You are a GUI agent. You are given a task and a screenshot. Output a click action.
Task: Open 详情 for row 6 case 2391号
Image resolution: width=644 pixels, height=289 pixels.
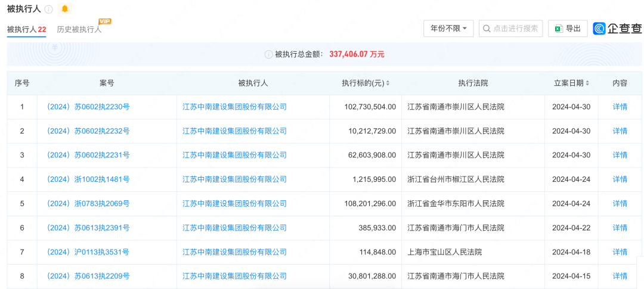(x=620, y=228)
